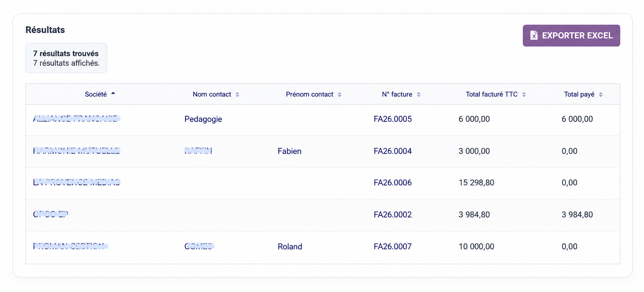Sort by Nom contact arrows
644x292 pixels.
(237, 94)
